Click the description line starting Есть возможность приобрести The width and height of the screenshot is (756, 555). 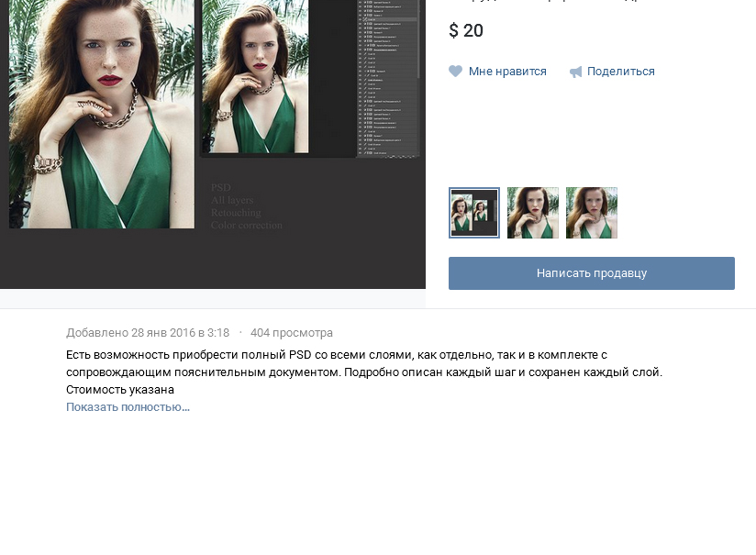(337, 355)
